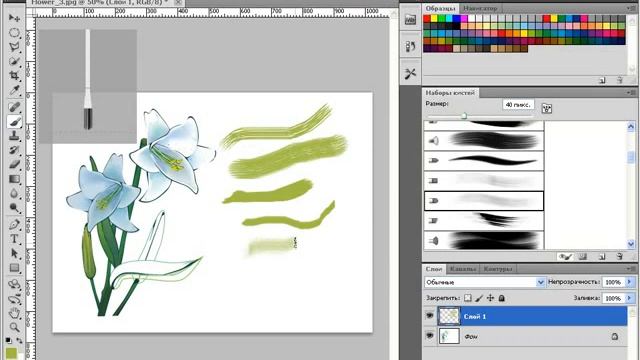
Task: Select the Blur tool
Action: [x=14, y=193]
